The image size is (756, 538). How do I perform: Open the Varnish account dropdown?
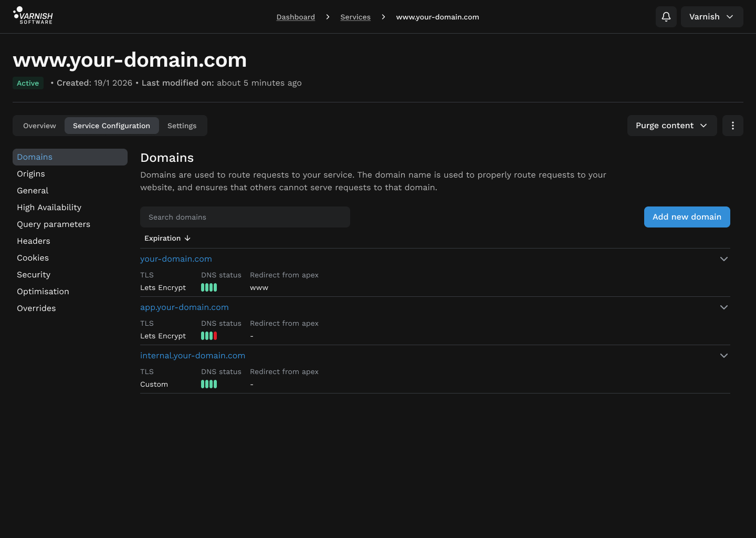click(x=711, y=17)
